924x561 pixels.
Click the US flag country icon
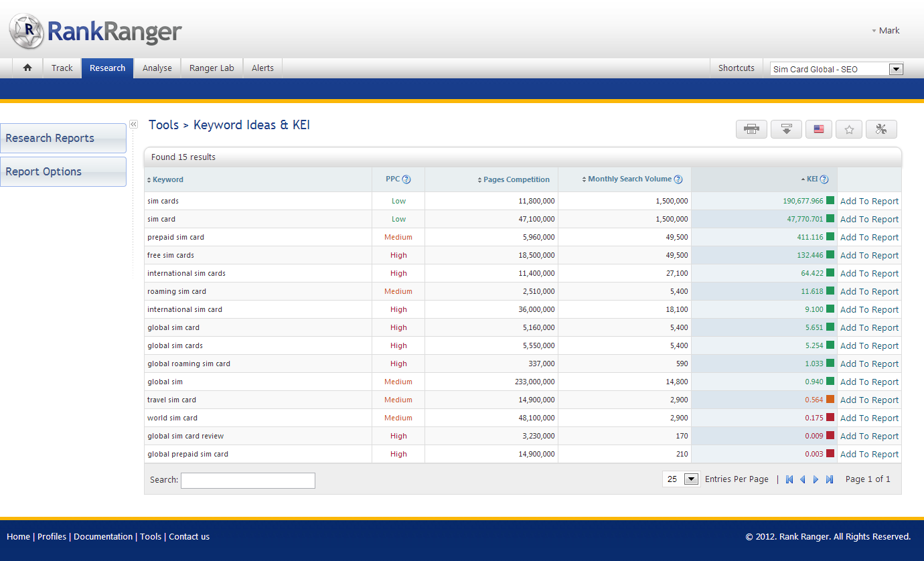(818, 129)
